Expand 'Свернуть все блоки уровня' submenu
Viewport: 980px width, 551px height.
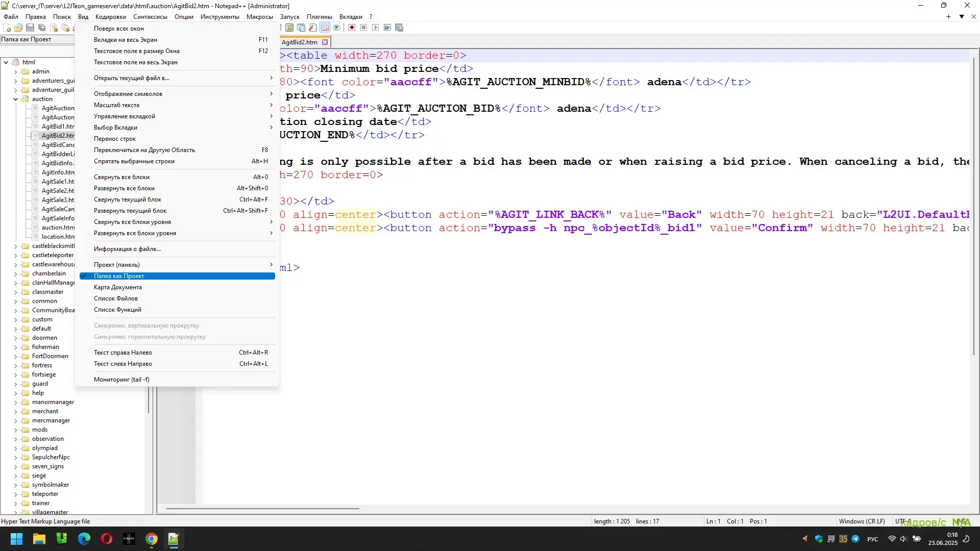(177, 222)
